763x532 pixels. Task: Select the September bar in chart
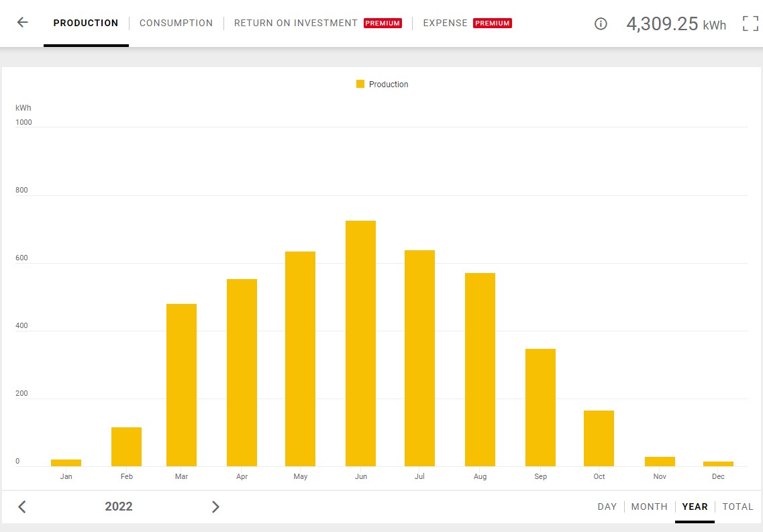pos(540,407)
